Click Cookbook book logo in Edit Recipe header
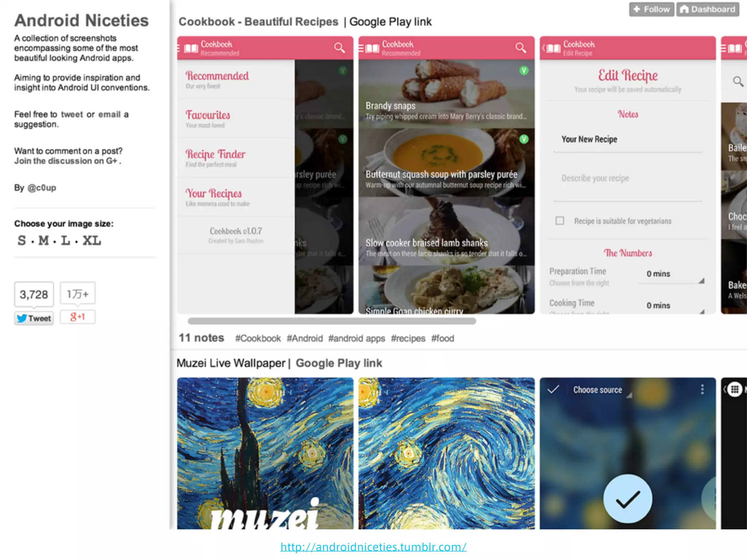The width and height of the screenshot is (747, 560). (553, 48)
